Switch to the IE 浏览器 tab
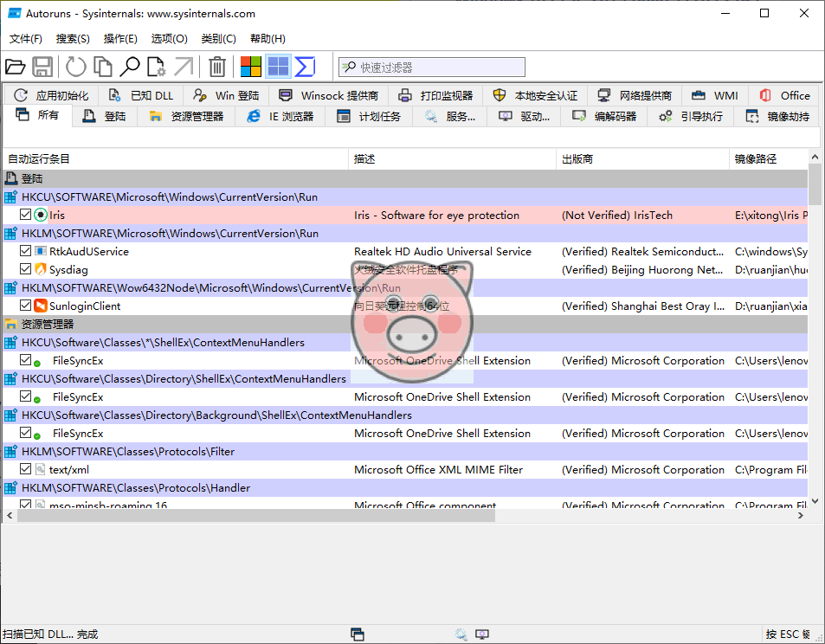 [280, 116]
